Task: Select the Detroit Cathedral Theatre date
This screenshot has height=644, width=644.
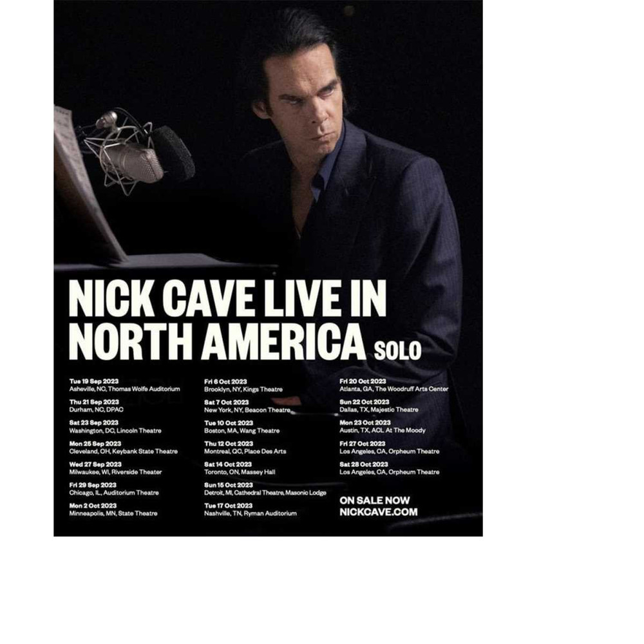Action: tap(265, 489)
